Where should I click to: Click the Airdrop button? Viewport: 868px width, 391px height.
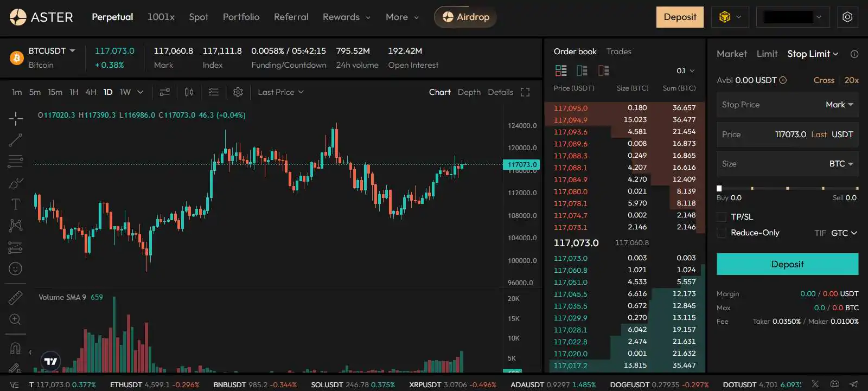(x=465, y=17)
